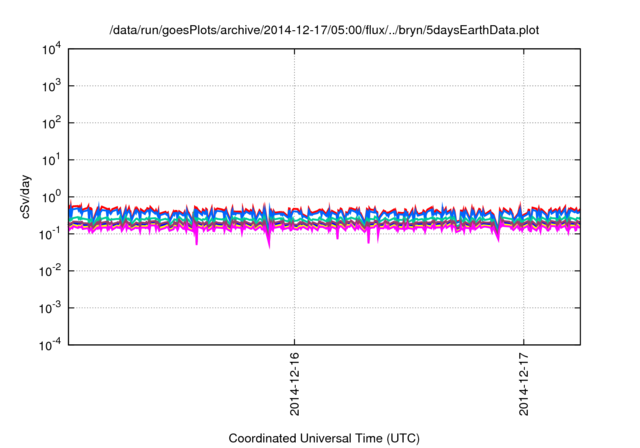Click the Coordinated Universal Time (UTC) label
The image size is (640, 448).
(x=324, y=439)
